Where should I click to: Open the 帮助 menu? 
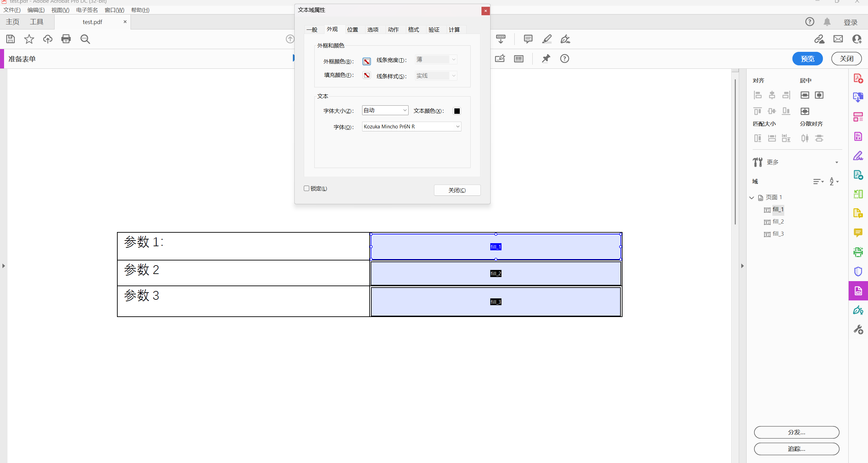[x=140, y=10]
